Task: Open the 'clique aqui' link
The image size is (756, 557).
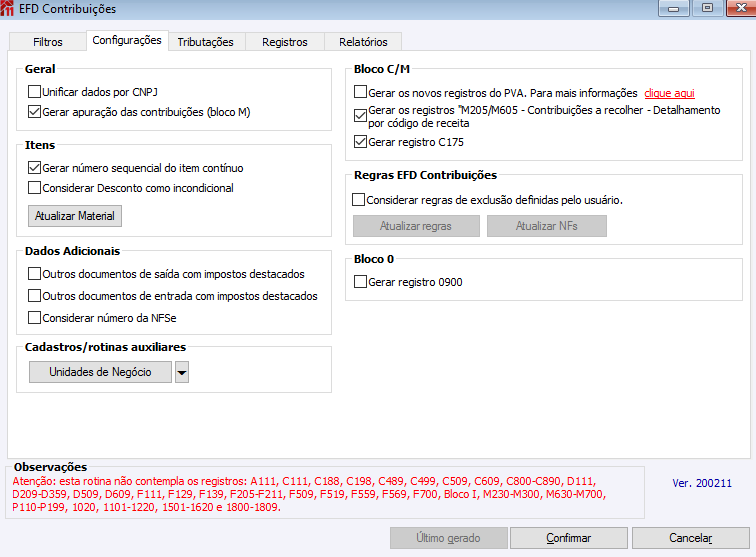Action: (x=669, y=93)
